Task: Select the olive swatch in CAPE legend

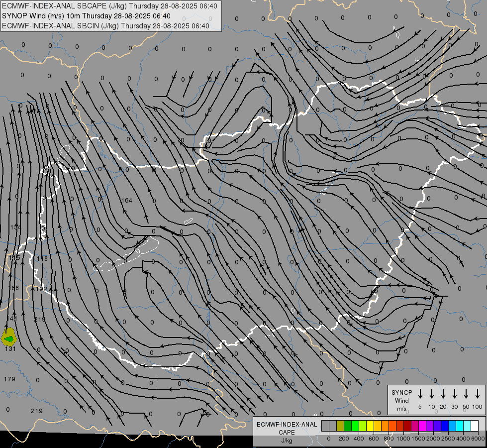Action: [340, 426]
